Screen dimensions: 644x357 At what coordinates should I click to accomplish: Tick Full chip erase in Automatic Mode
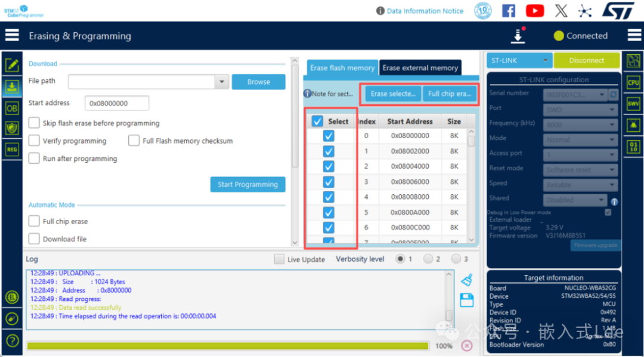tap(34, 221)
